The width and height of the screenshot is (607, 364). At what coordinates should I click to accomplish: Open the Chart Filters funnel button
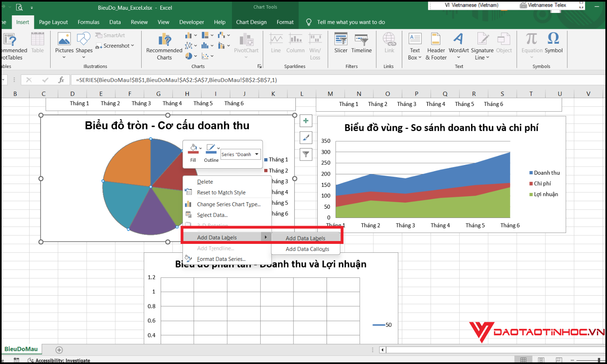(x=306, y=154)
